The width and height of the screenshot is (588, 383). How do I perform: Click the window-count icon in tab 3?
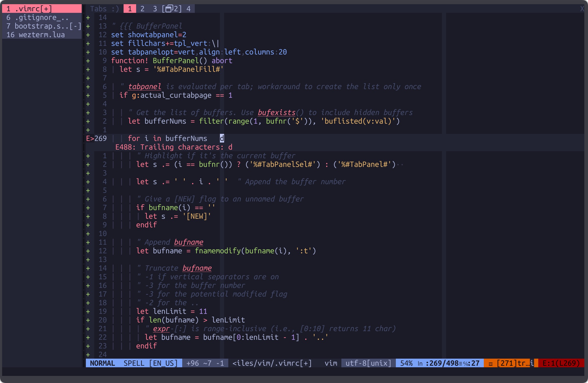[169, 9]
